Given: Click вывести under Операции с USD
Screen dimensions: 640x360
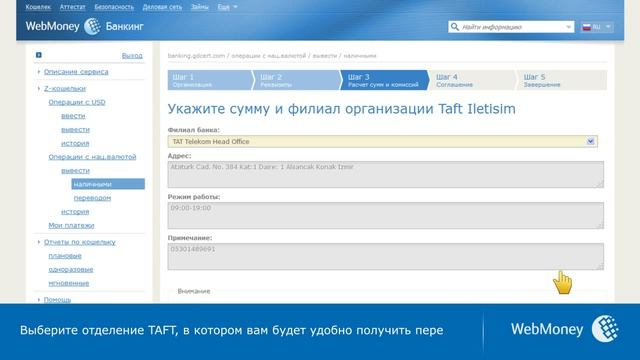Looking at the screenshot, I should 75,129.
